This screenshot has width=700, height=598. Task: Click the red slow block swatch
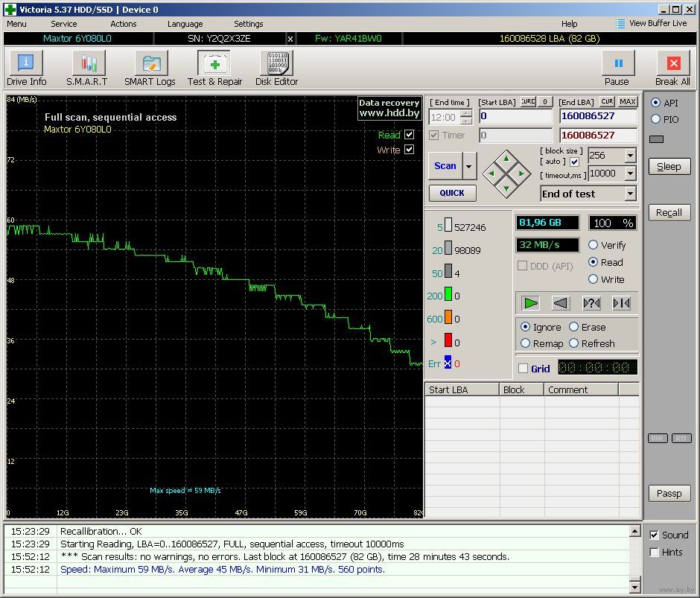click(448, 340)
